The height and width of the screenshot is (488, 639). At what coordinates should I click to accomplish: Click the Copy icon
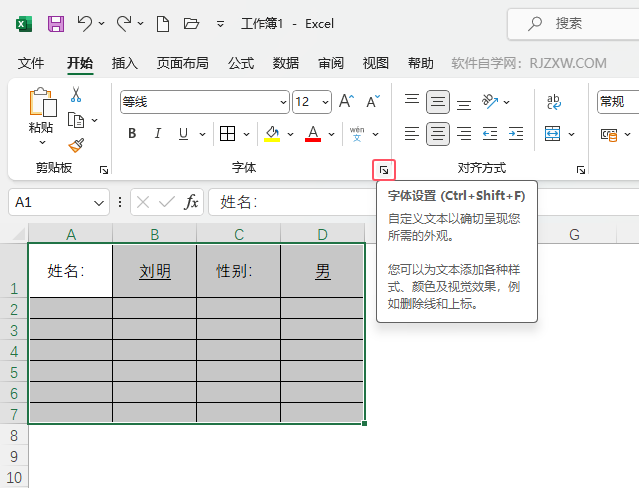76,120
